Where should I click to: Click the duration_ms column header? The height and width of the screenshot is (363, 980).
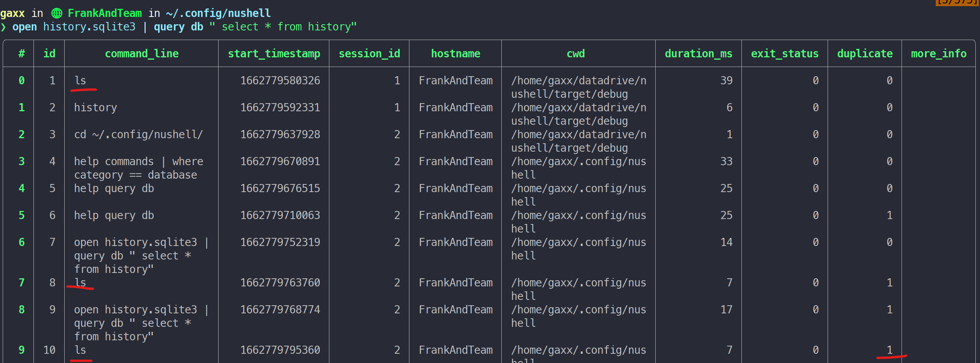tap(698, 54)
